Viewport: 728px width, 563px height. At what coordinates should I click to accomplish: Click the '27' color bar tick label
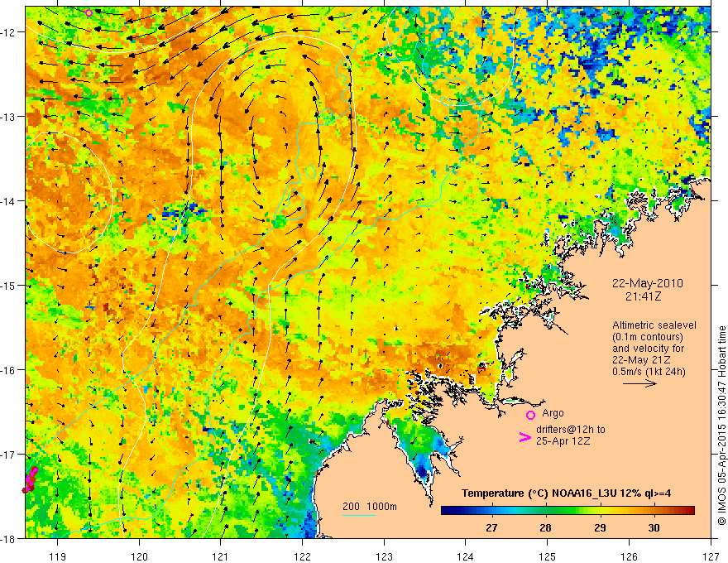[x=491, y=527]
